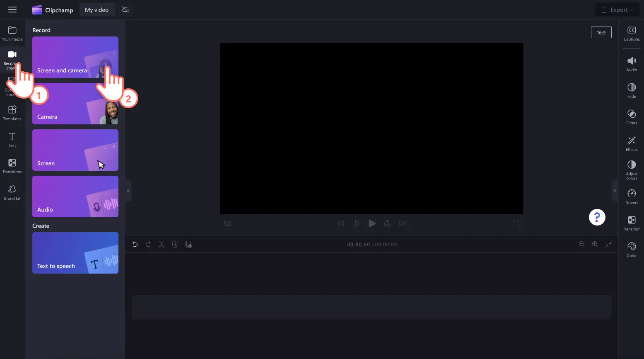The height and width of the screenshot is (359, 644).
Task: Choose the Screen recording card
Action: click(75, 150)
